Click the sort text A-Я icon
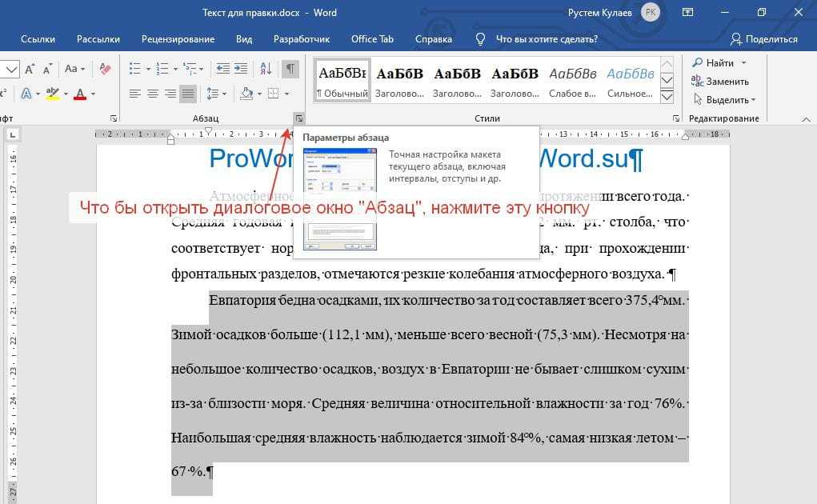Viewport: 817px width, 504px height. pos(266,70)
